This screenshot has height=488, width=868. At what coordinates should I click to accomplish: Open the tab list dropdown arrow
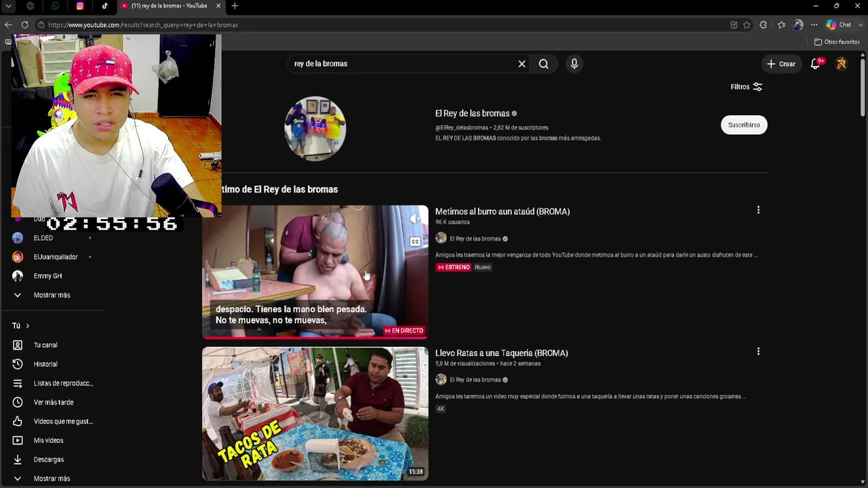(8, 6)
